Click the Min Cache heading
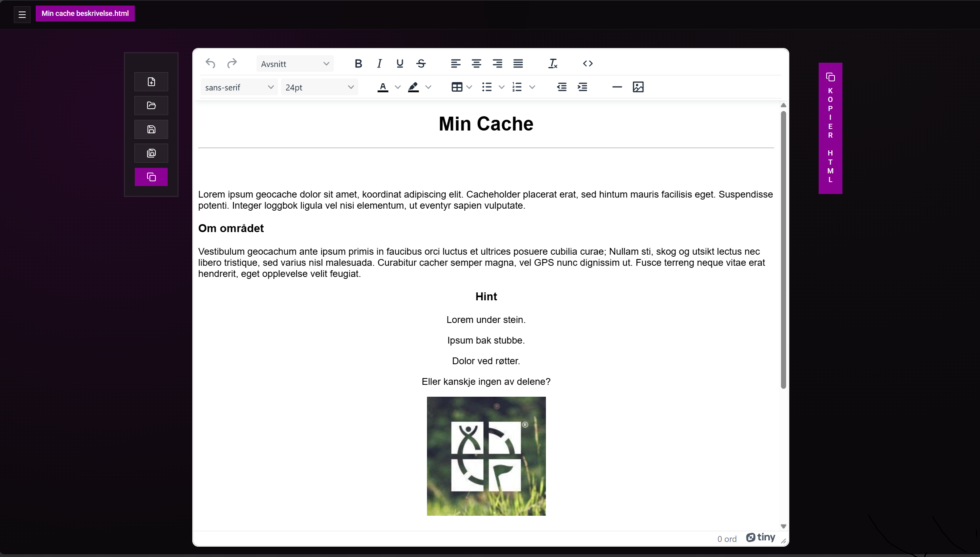 point(486,124)
